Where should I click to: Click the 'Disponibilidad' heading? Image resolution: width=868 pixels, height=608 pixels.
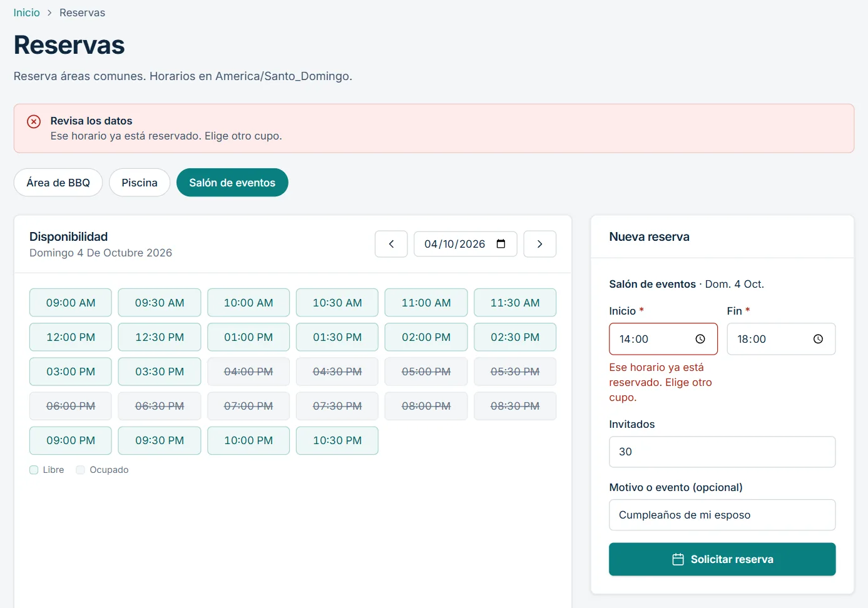click(69, 236)
